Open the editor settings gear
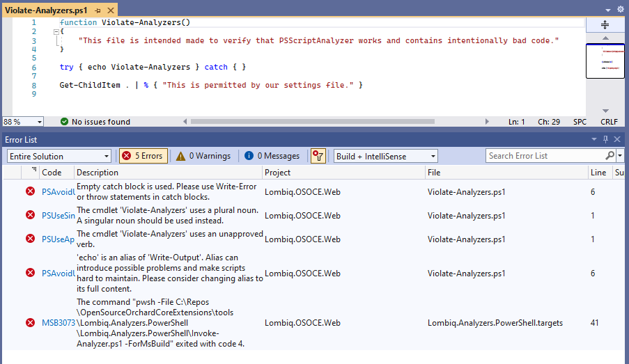Image resolution: width=629 pixels, height=364 pixels. click(x=621, y=9)
